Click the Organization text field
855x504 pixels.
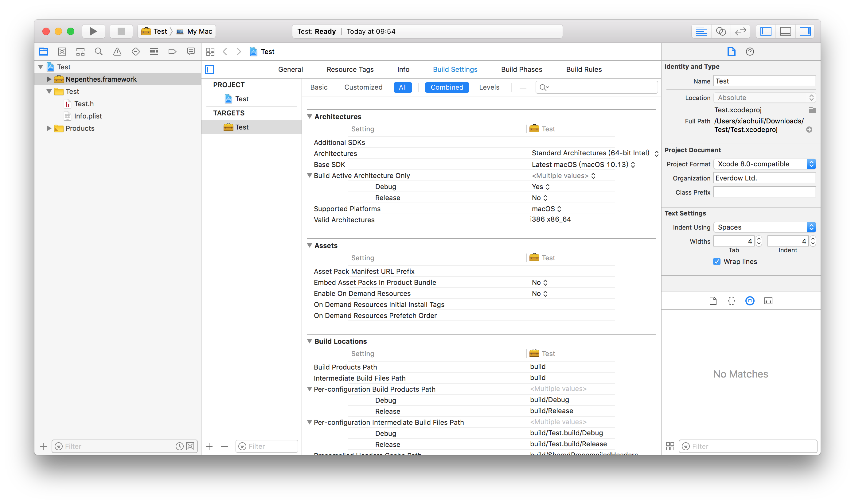coord(764,178)
